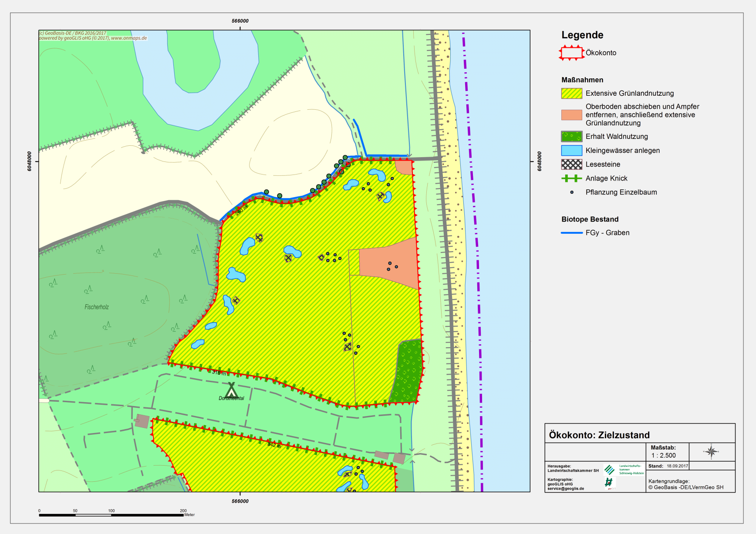Click the compass rose north arrow
This screenshot has height=534, width=756.
711,452
